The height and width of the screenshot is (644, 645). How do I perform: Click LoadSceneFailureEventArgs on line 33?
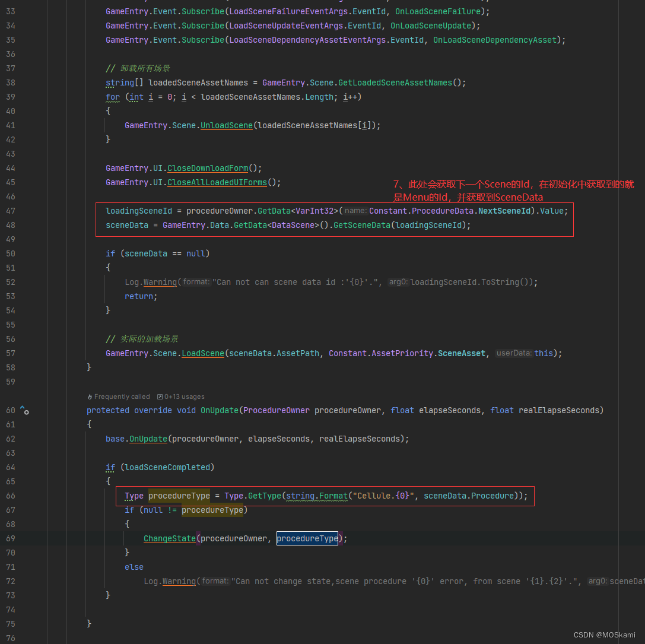pos(288,11)
